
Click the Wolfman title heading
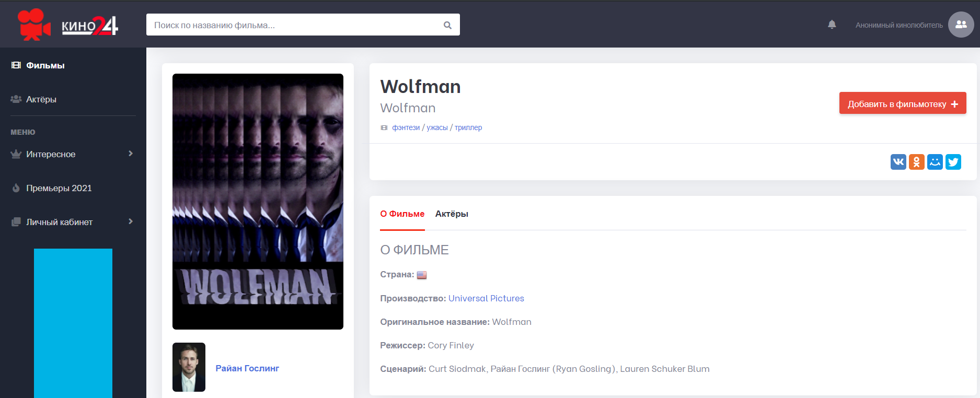click(x=420, y=86)
